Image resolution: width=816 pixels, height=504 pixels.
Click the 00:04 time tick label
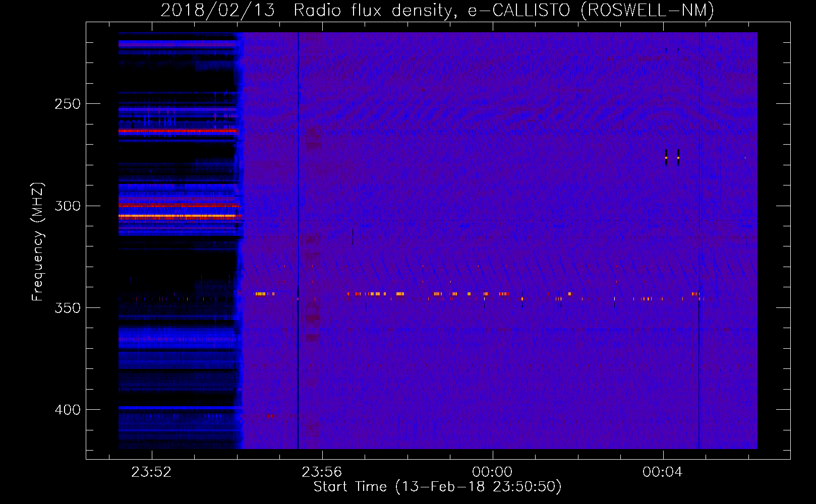(663, 472)
